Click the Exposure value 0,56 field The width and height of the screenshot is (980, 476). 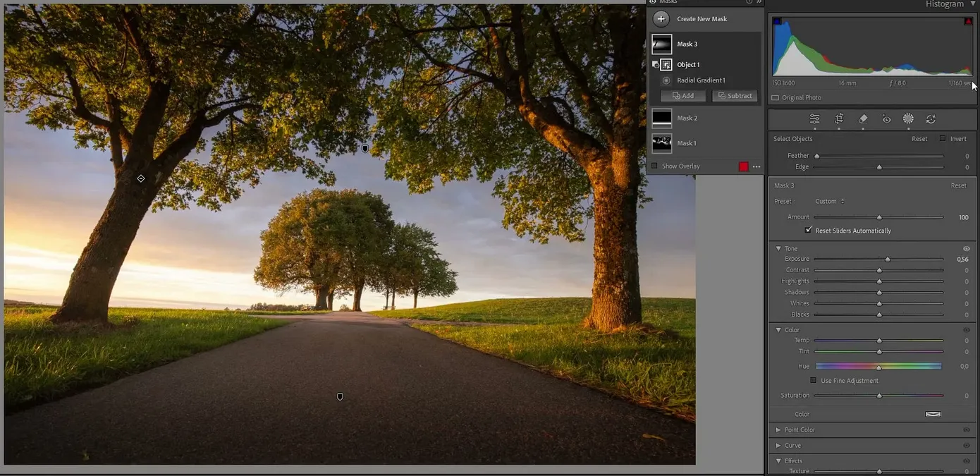point(962,260)
